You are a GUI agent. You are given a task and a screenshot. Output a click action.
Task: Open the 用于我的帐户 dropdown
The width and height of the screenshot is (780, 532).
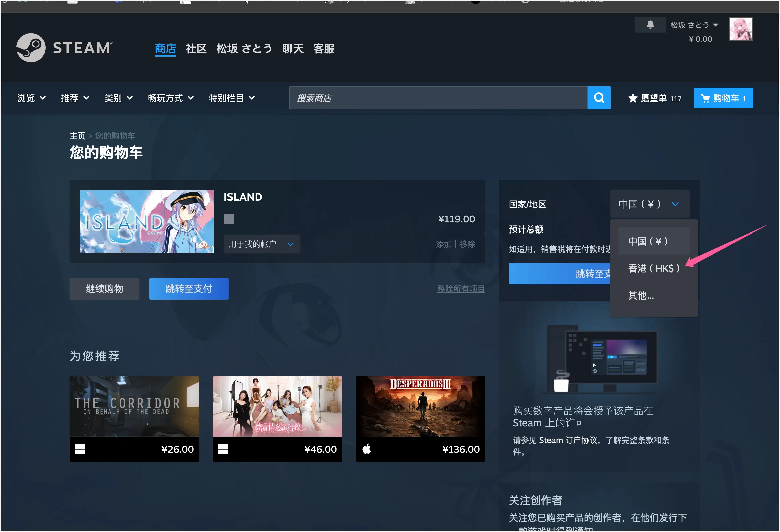[x=261, y=244]
